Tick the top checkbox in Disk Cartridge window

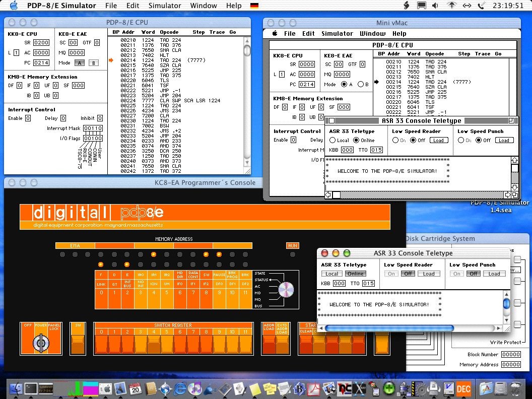point(517,259)
